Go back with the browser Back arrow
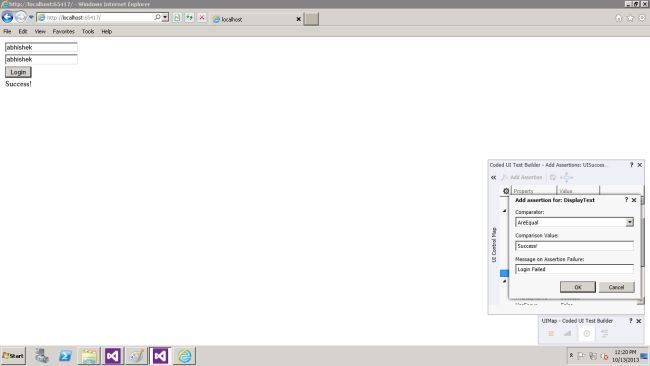 point(7,17)
